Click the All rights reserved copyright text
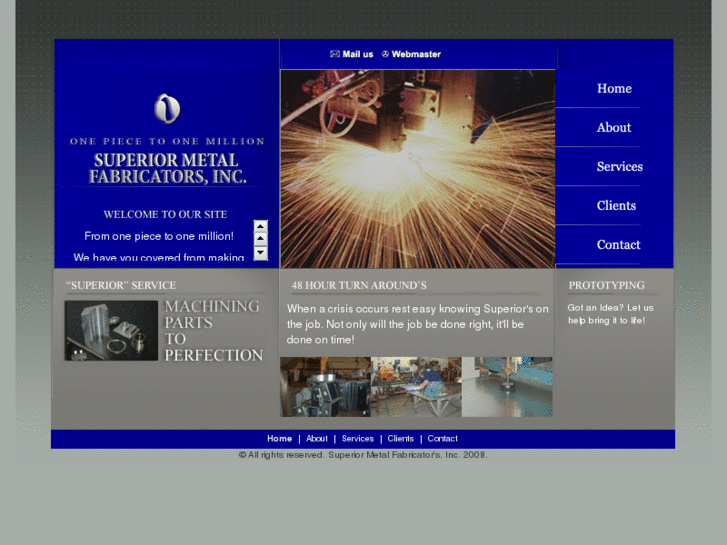The image size is (727, 545). [x=363, y=455]
